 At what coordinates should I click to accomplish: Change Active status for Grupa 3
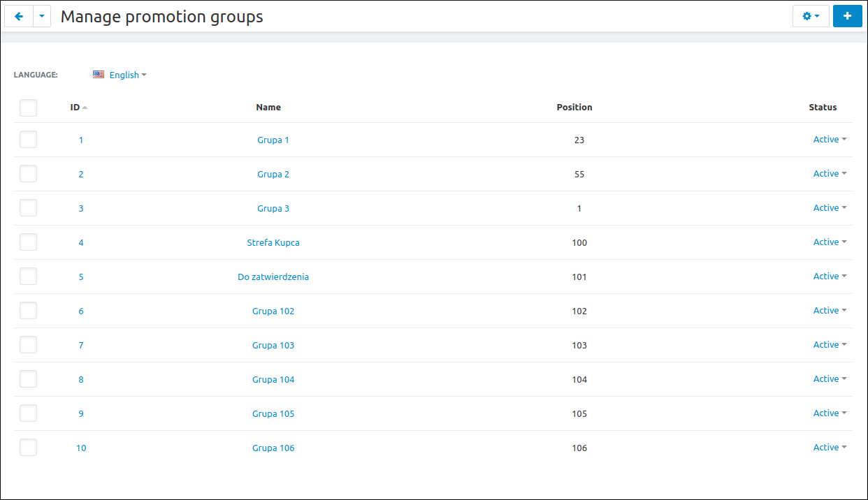(830, 207)
